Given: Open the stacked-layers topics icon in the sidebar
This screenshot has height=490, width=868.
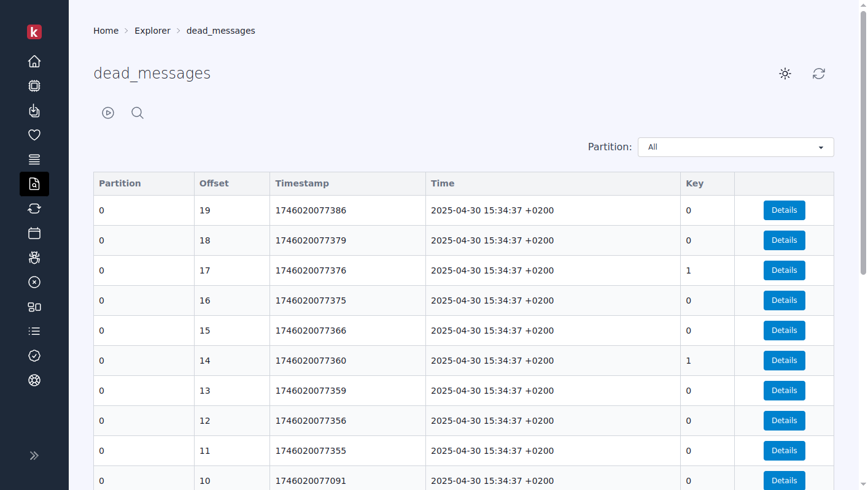Looking at the screenshot, I should pyautogui.click(x=34, y=159).
